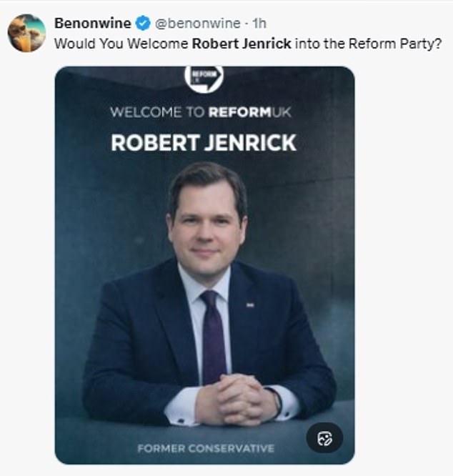Click the Reform UK logo atop the image
453x476 pixels.
coord(204,77)
